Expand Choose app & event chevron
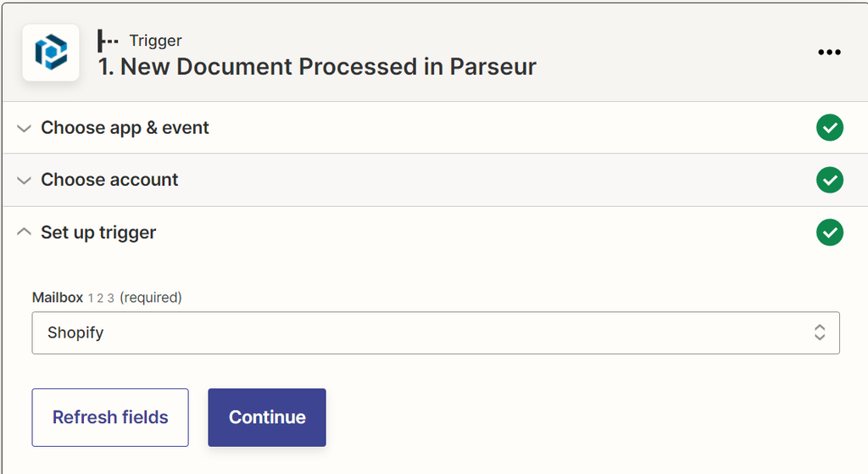The width and height of the screenshot is (868, 474). point(25,129)
